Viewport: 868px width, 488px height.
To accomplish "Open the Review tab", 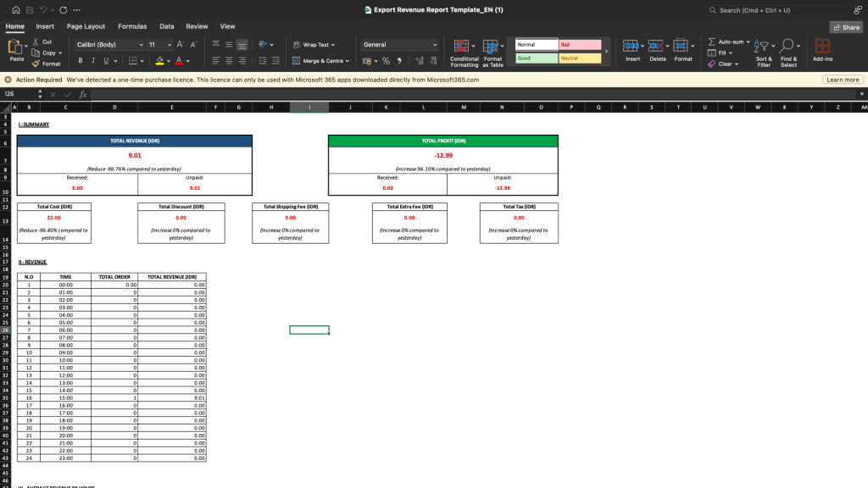I will (x=197, y=26).
